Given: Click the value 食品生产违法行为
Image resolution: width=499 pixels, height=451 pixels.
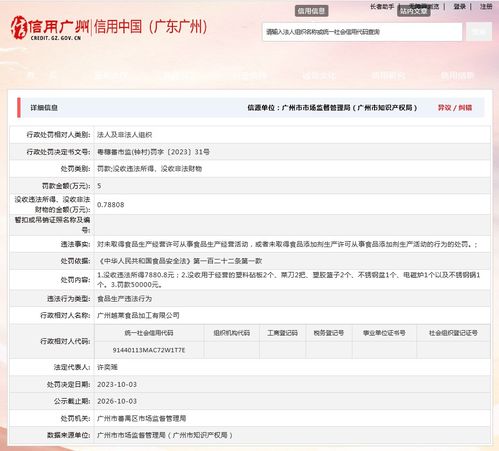Looking at the screenshot, I should coord(124,299).
